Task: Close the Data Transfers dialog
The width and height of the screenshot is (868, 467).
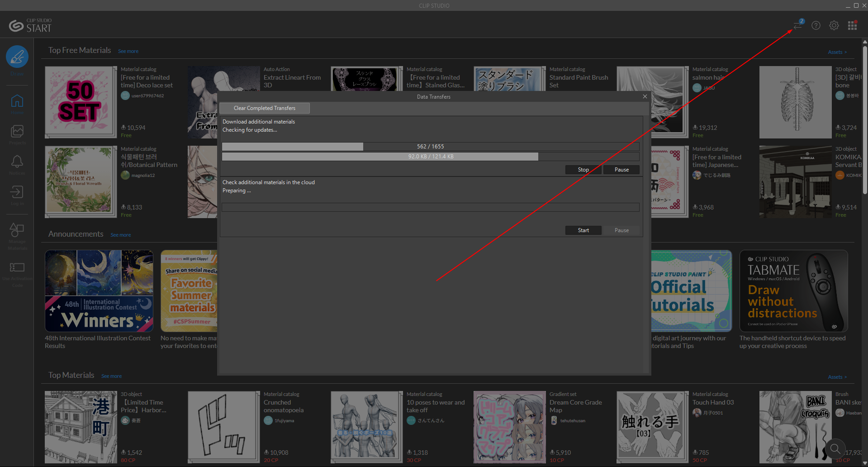Action: click(x=645, y=96)
